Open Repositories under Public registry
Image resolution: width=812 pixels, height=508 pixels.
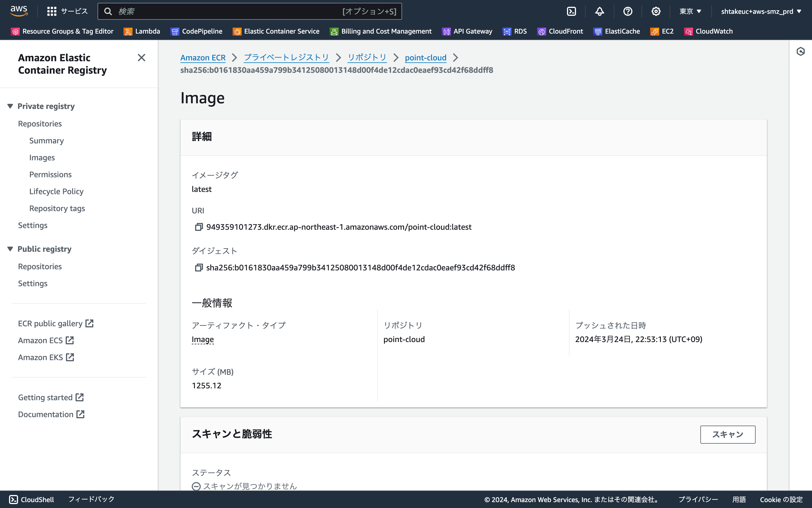[40, 266]
